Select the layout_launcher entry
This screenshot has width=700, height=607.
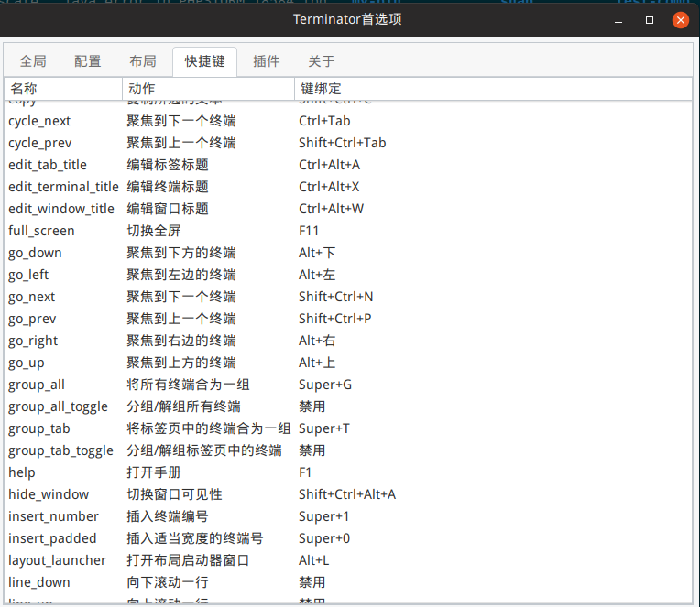[57, 560]
